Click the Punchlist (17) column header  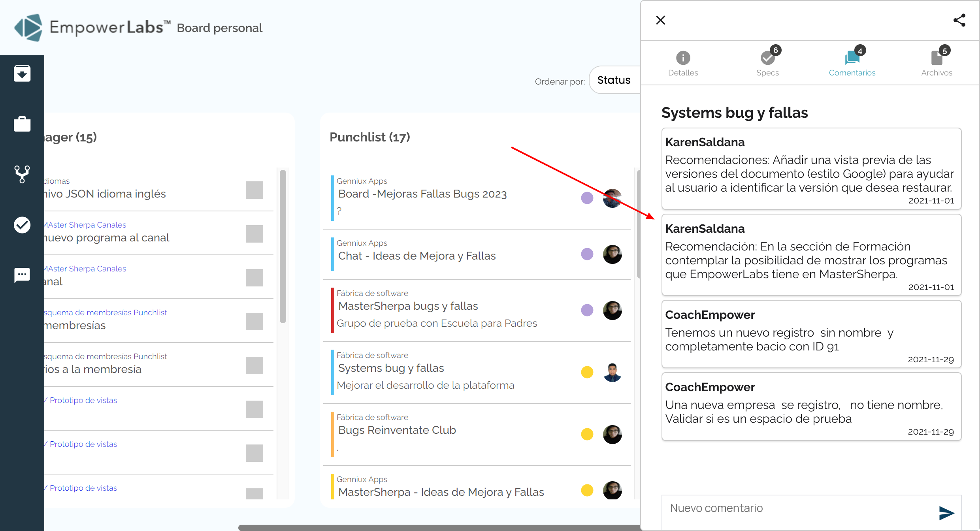tap(370, 137)
